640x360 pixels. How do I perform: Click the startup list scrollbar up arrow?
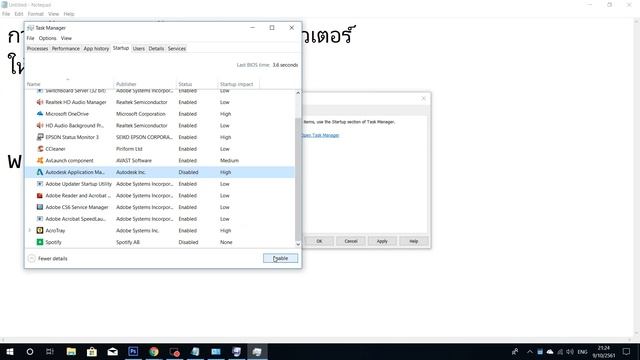coord(298,93)
